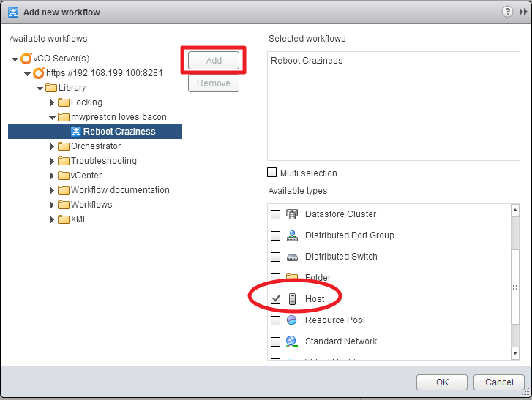Click the Datastore Cluster label
532x400 pixels.
(x=341, y=214)
